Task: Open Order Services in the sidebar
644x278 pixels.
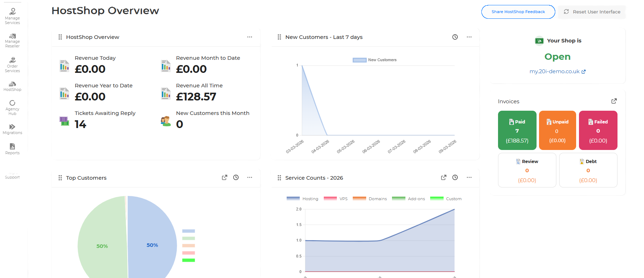Action: click(12, 65)
